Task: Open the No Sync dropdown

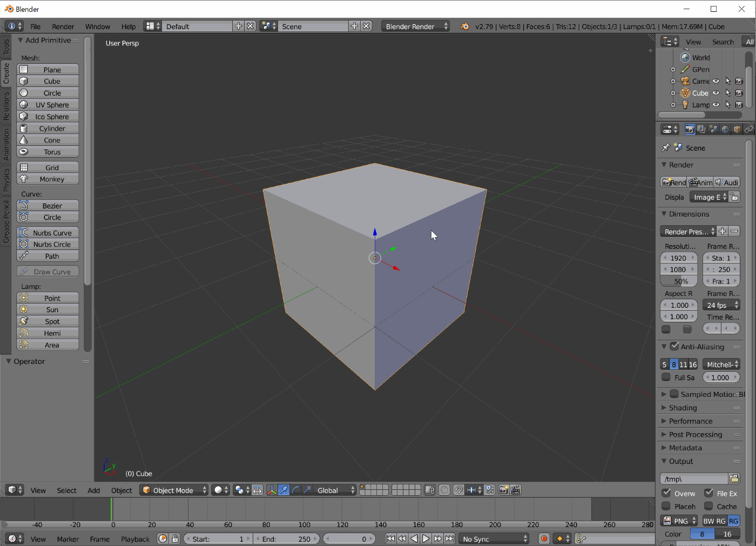Action: pos(494,538)
